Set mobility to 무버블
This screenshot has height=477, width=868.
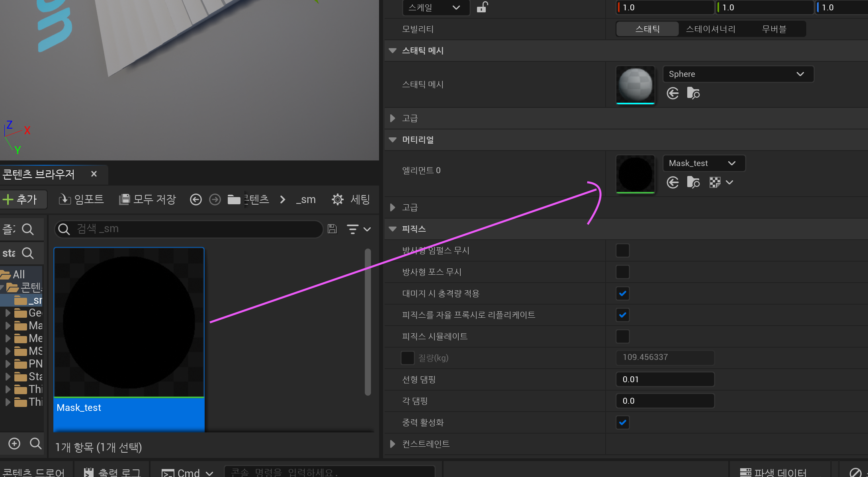(x=774, y=29)
